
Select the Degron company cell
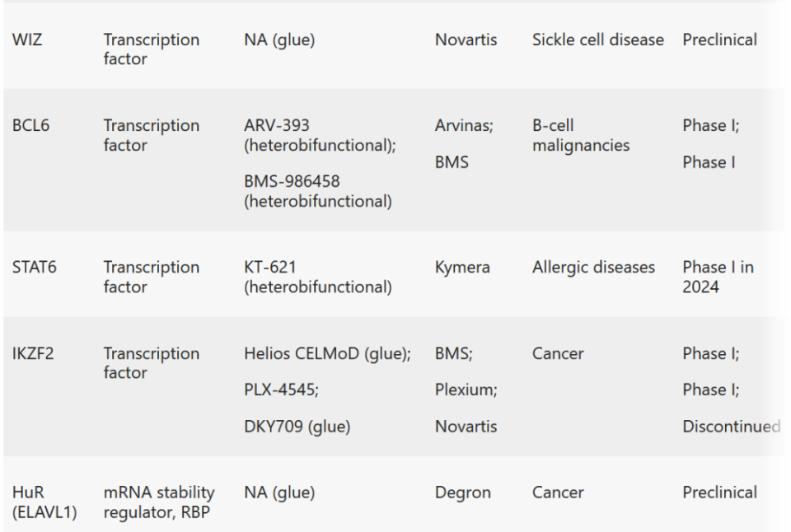click(462, 492)
